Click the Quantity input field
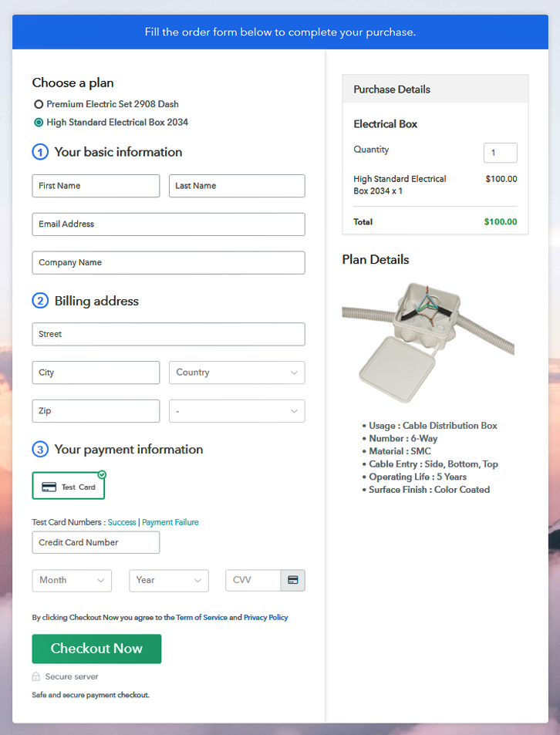The height and width of the screenshot is (735, 560). point(501,153)
